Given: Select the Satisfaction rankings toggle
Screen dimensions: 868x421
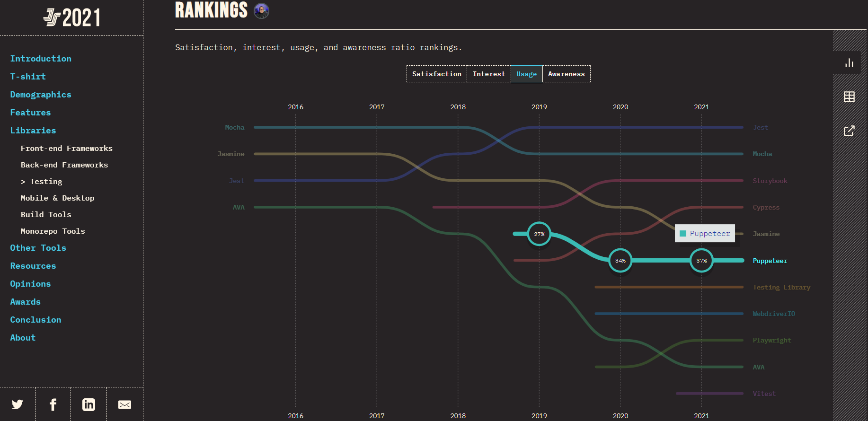Looking at the screenshot, I should tap(436, 74).
